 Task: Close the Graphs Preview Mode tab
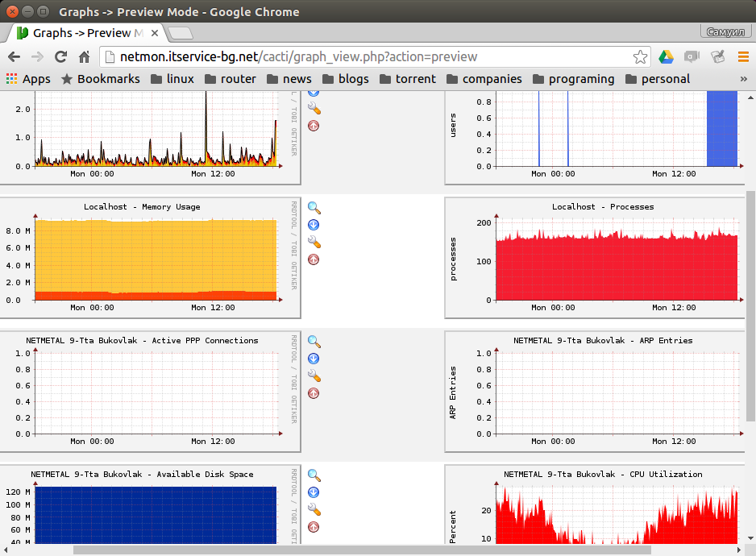[155, 33]
